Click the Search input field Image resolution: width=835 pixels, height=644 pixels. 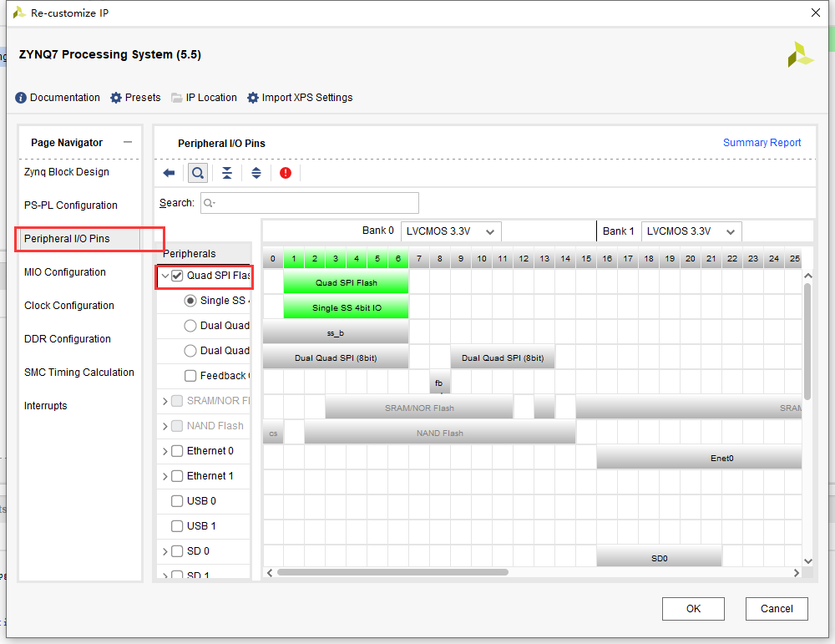click(310, 203)
